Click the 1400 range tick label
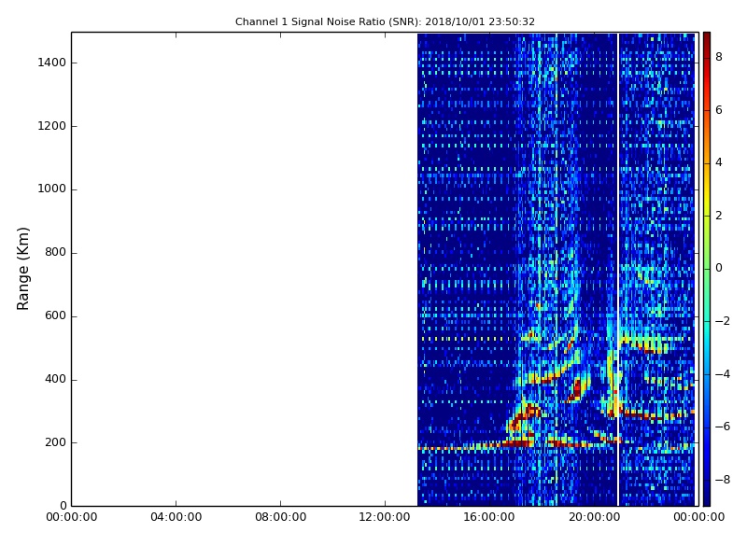This screenshot has width=747, height=560. pos(52,63)
